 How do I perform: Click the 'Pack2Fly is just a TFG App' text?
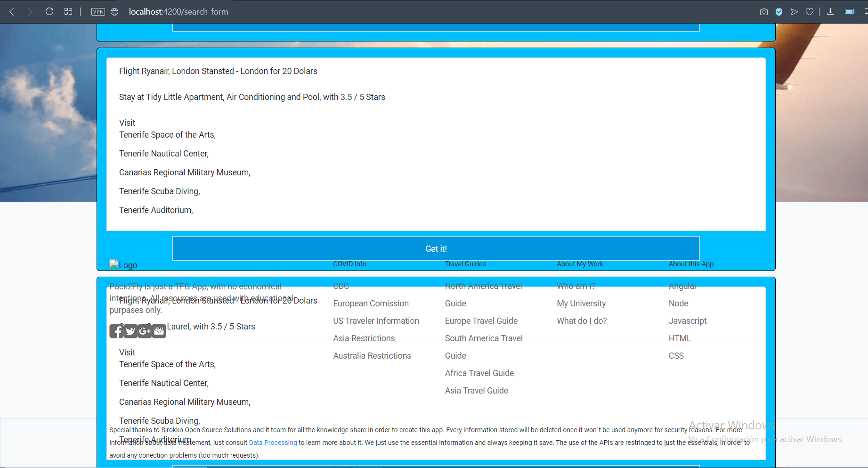tap(201, 298)
